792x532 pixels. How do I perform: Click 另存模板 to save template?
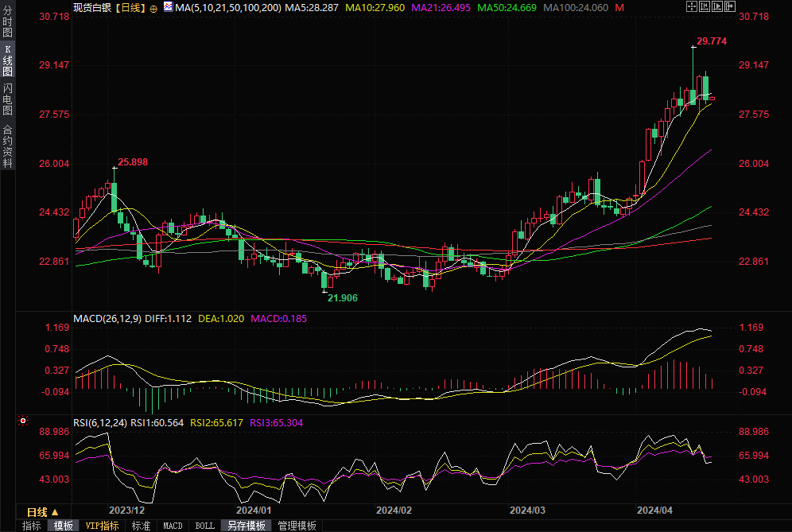pos(246,526)
